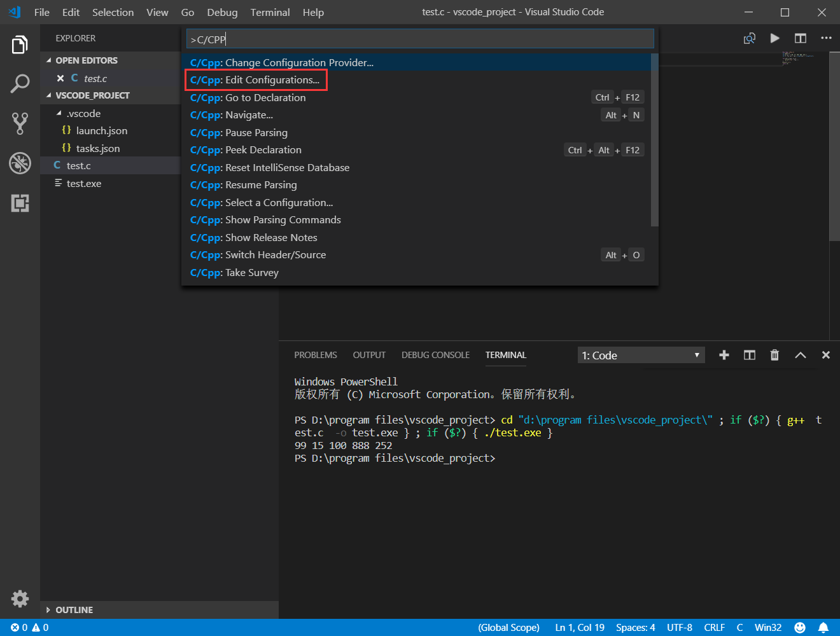Click the command palette input field
The image size is (840, 636).
click(420, 39)
